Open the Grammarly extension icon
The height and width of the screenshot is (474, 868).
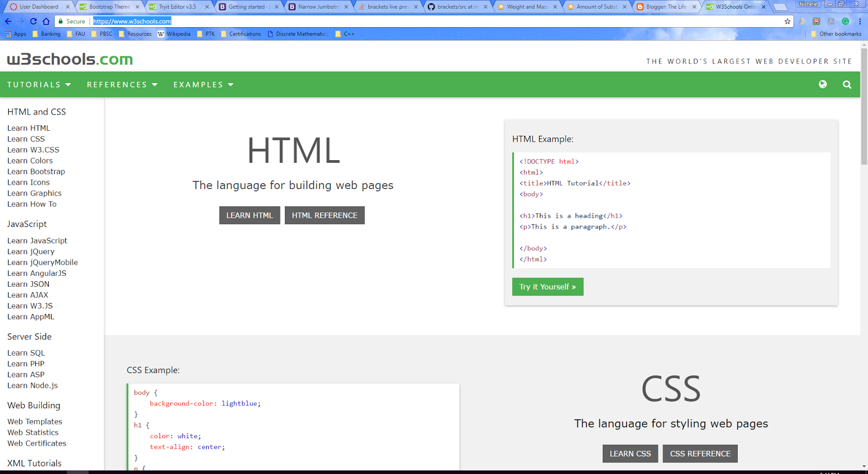tap(845, 21)
